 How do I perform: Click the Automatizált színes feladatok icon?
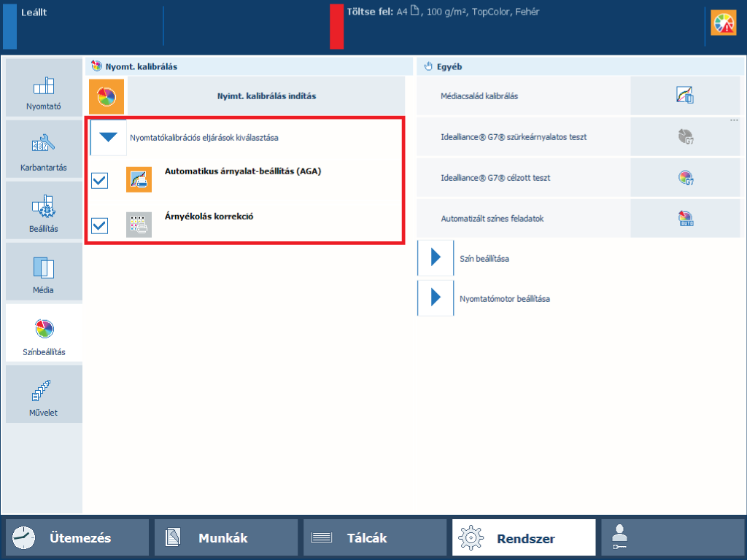point(685,219)
